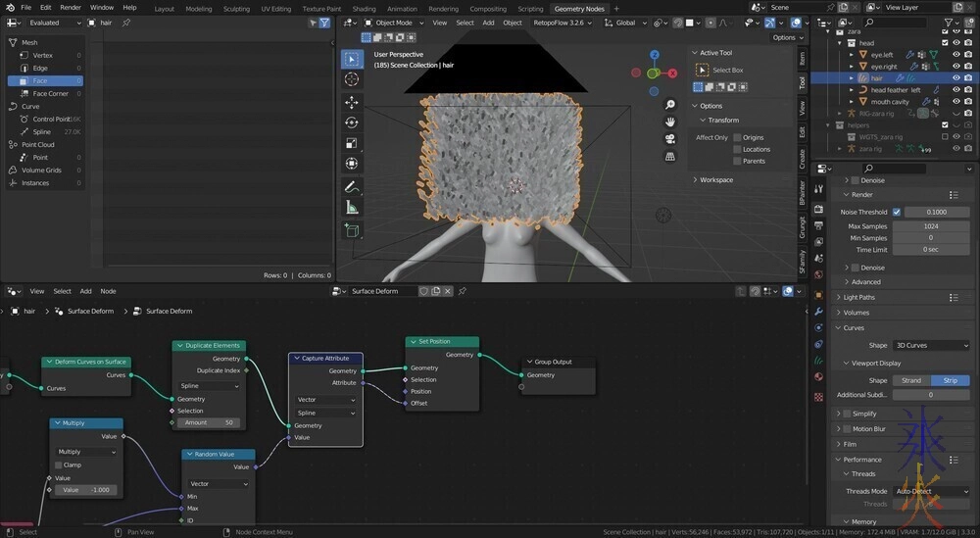Open the Threads Mode dropdown
Image resolution: width=980 pixels, height=538 pixels.
pyautogui.click(x=931, y=491)
